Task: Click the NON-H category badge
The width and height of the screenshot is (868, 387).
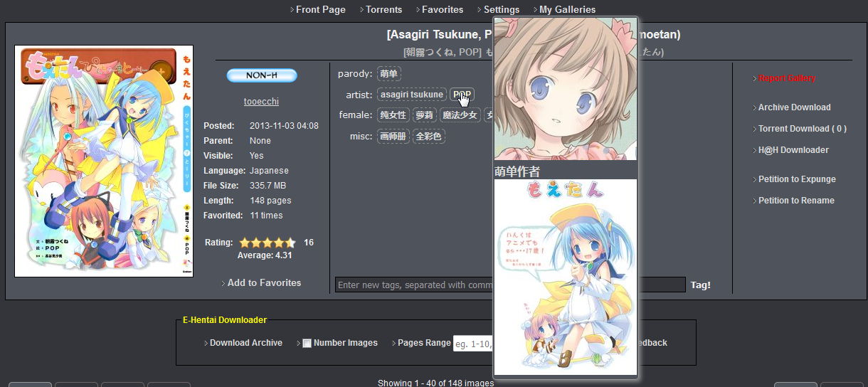Action: (262, 75)
